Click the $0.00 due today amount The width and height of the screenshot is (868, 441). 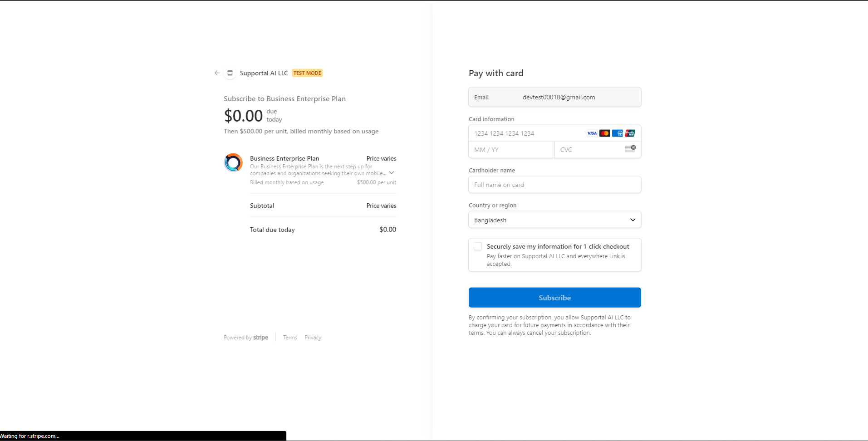(x=243, y=116)
